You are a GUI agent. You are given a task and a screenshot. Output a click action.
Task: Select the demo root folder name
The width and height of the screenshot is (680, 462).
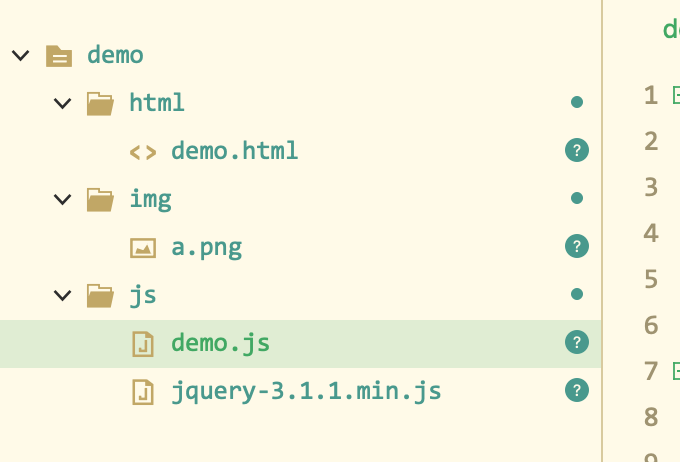pyautogui.click(x=115, y=55)
